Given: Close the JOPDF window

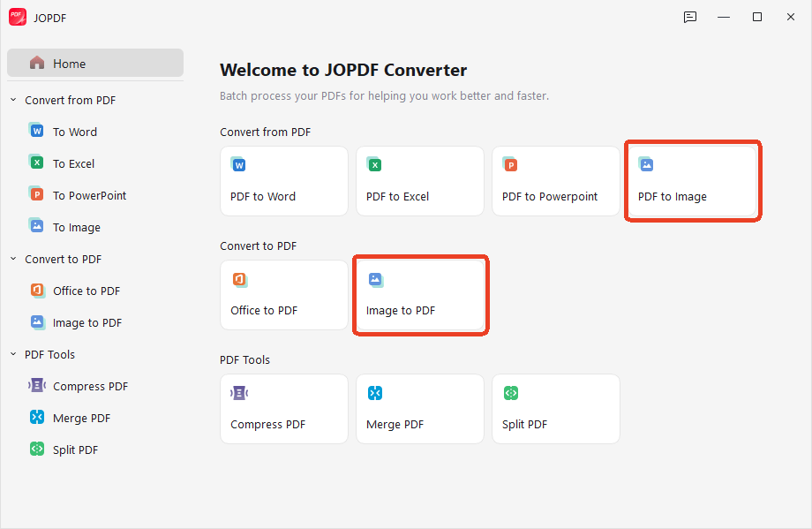Looking at the screenshot, I should point(790,17).
